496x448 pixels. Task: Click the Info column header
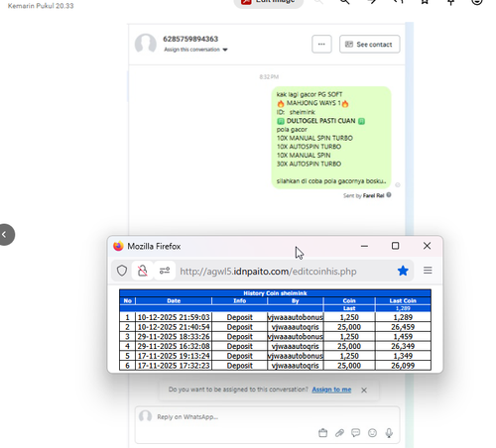[x=239, y=300]
